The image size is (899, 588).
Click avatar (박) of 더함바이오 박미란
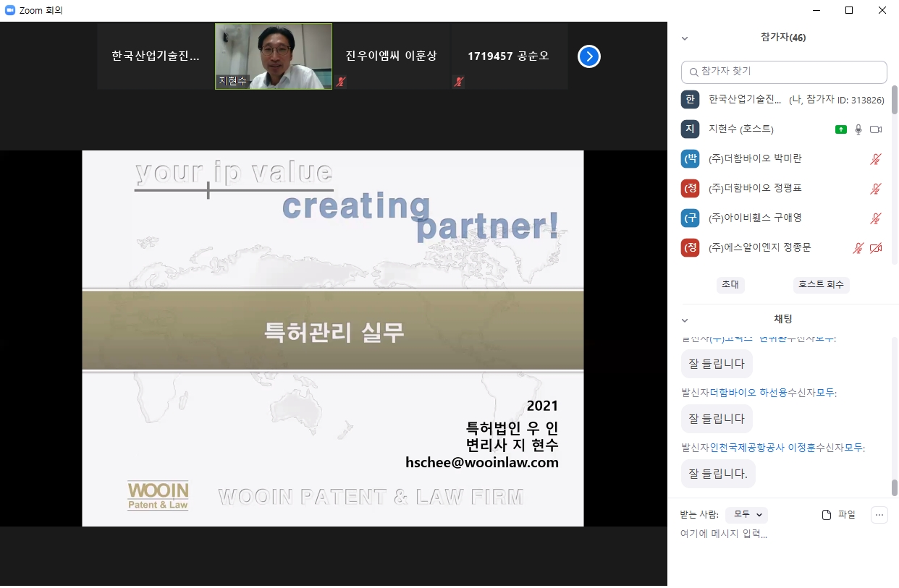[x=690, y=159]
